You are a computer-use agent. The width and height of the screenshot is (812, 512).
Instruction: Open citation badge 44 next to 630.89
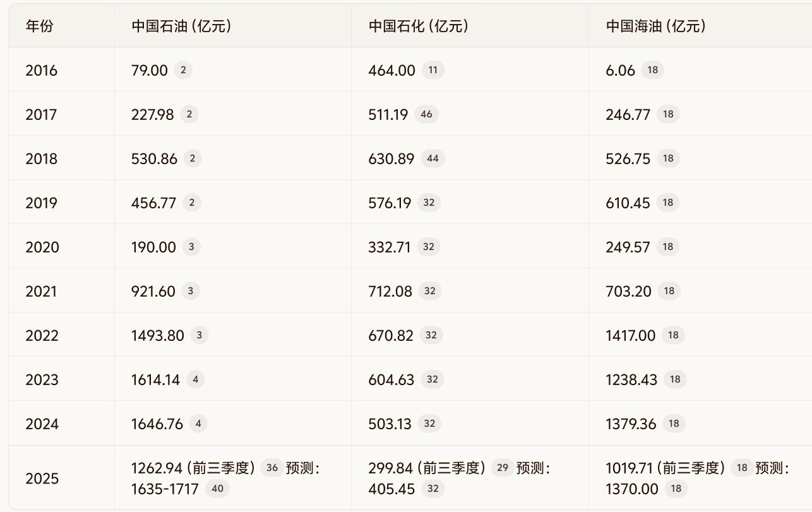(432, 158)
